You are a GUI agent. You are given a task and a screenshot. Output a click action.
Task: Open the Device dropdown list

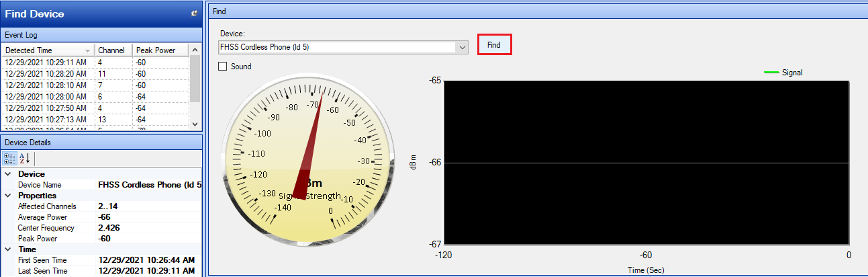461,47
